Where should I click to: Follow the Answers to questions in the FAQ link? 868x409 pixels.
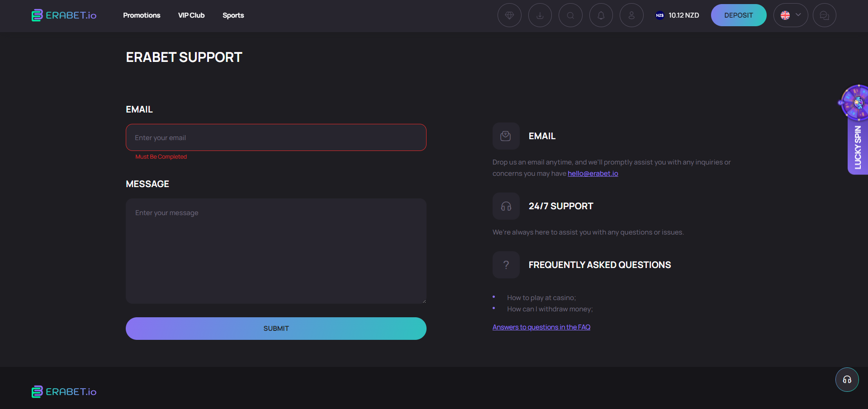tap(541, 327)
